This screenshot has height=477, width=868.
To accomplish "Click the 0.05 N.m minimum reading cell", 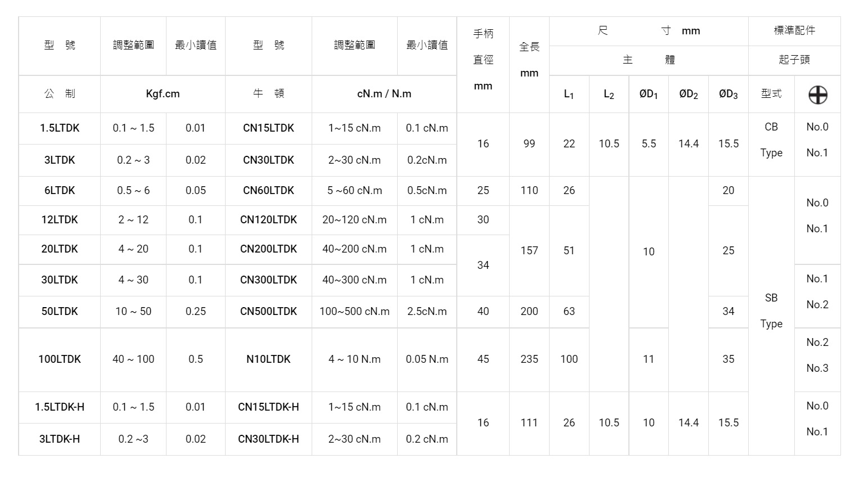I will 427,359.
